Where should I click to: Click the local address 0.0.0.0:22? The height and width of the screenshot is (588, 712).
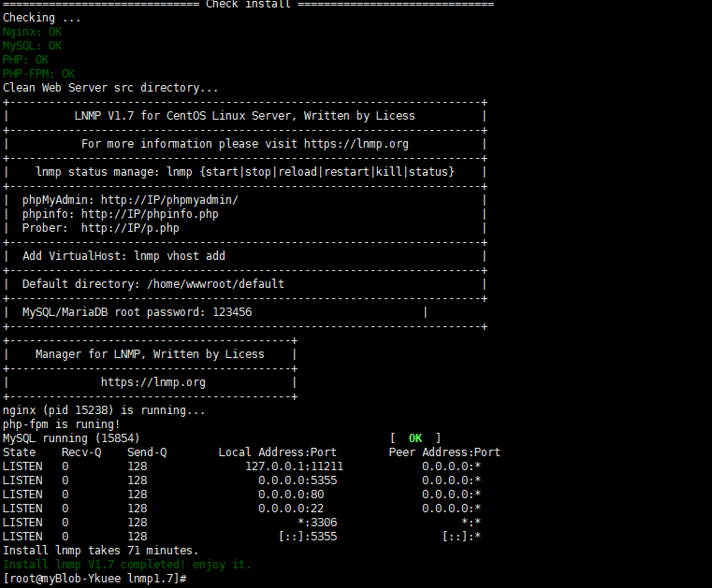click(291, 509)
